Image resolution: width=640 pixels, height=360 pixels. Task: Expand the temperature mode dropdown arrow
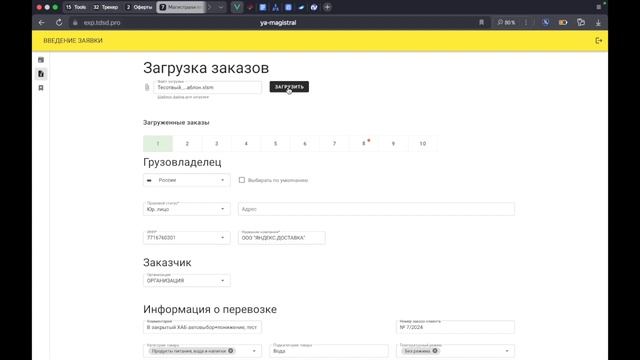tap(507, 351)
